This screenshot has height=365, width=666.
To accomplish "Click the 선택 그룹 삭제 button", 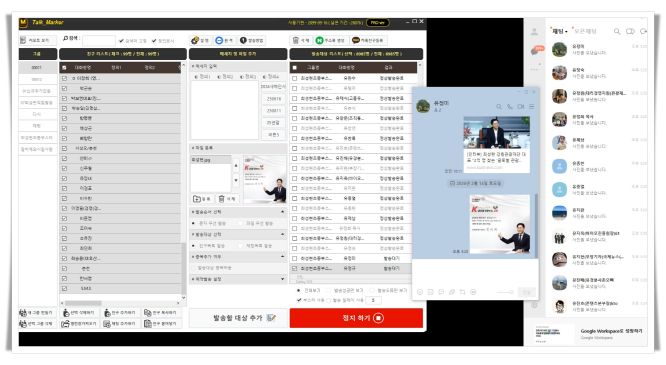I will tap(37, 324).
